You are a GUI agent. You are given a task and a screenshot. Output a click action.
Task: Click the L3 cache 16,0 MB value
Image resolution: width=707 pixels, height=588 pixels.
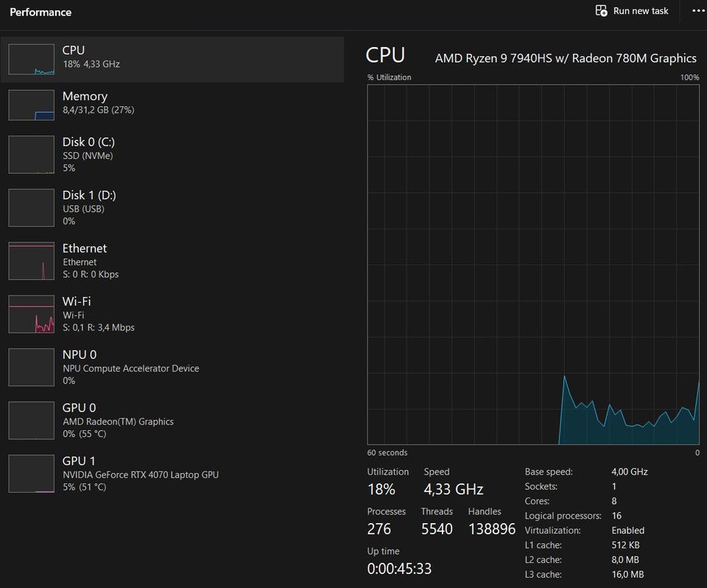click(627, 575)
